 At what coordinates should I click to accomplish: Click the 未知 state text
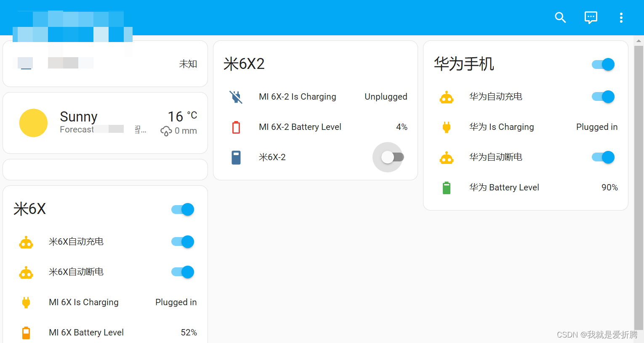click(x=188, y=64)
